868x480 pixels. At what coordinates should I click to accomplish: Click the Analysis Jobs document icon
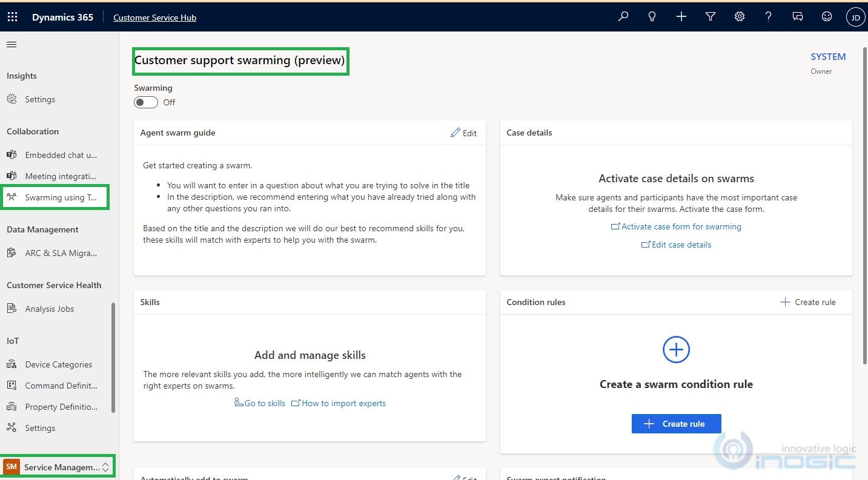coord(12,308)
